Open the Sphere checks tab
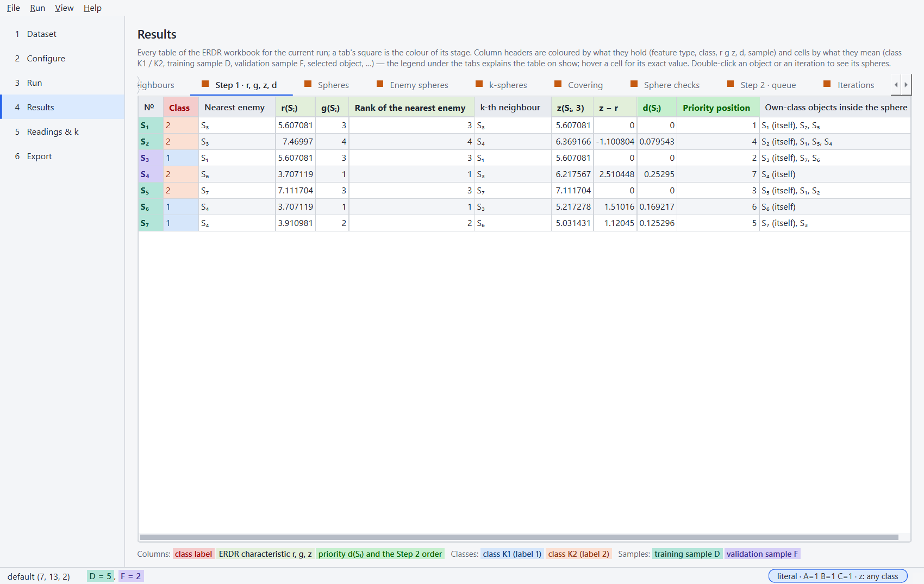The width and height of the screenshot is (924, 584). pos(665,85)
